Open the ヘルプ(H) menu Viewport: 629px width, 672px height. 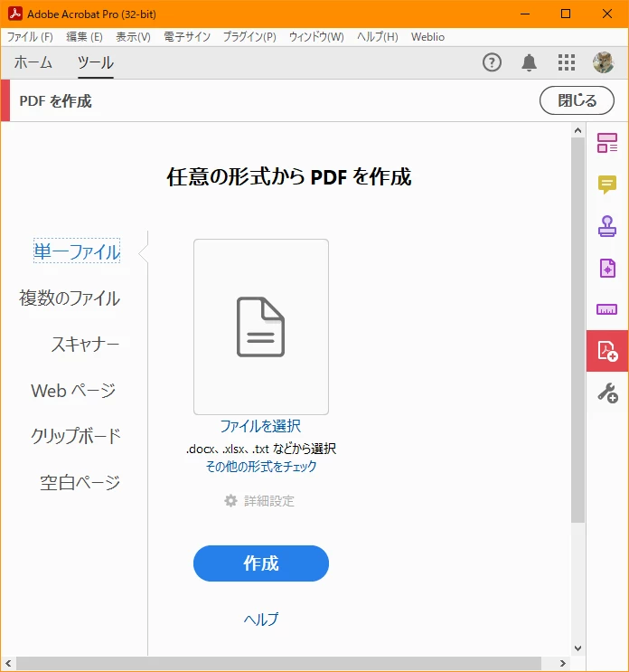[x=378, y=37]
